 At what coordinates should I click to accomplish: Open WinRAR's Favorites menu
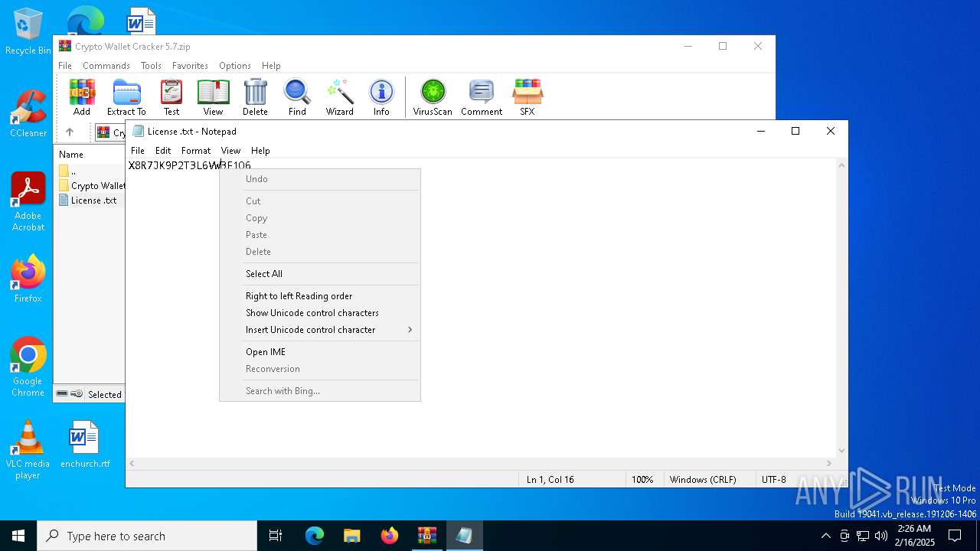[190, 66]
